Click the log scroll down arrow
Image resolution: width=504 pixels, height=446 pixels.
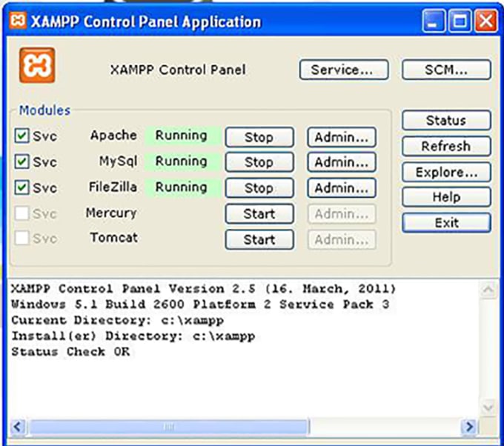(488, 407)
